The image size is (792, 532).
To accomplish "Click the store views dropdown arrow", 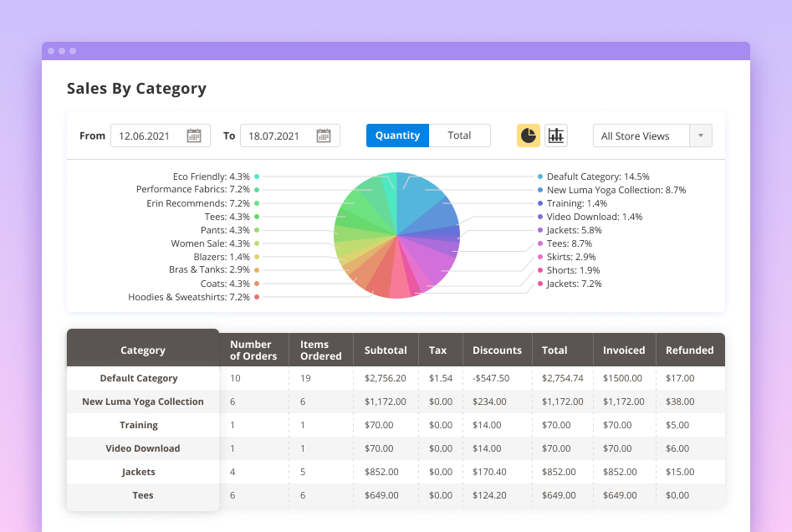I will coord(700,136).
